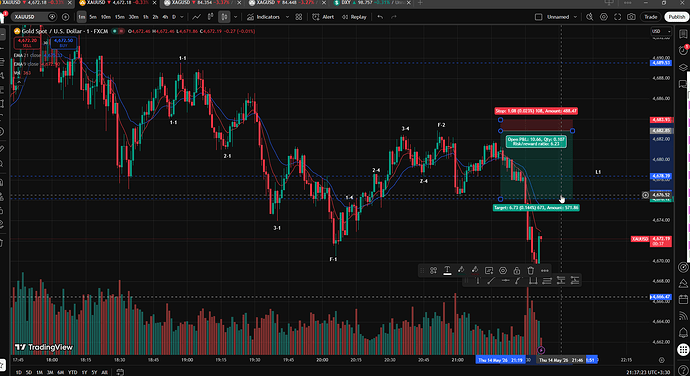
Task: Switch to the XAGUSD 84.448 tab
Action: tap(286, 3)
